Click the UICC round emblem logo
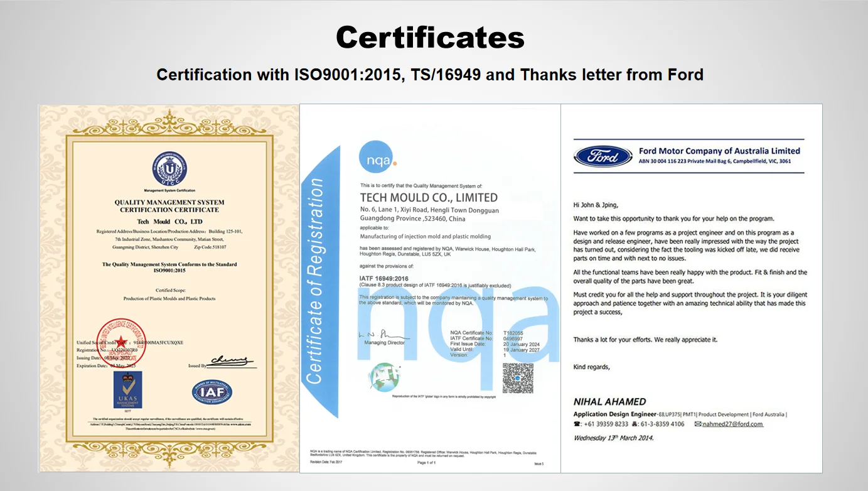 click(x=169, y=168)
